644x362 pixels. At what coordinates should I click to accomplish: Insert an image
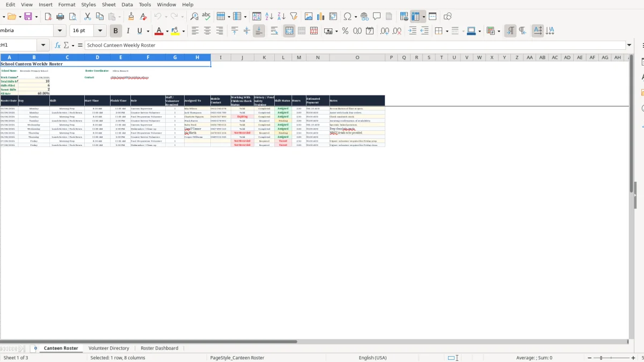[309, 17]
